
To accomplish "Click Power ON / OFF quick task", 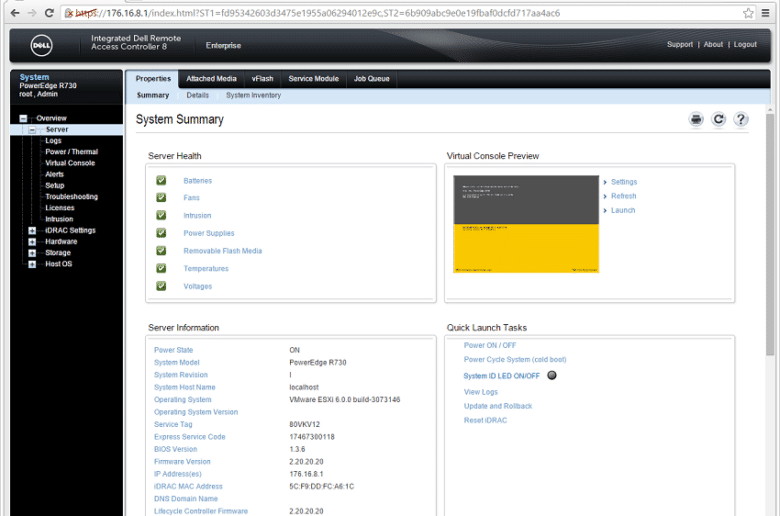I will (490, 345).
